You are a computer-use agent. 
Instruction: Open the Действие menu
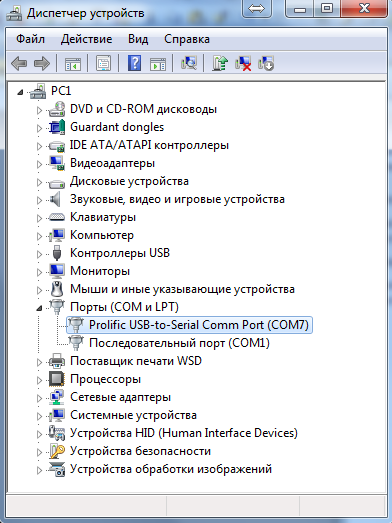(x=86, y=39)
